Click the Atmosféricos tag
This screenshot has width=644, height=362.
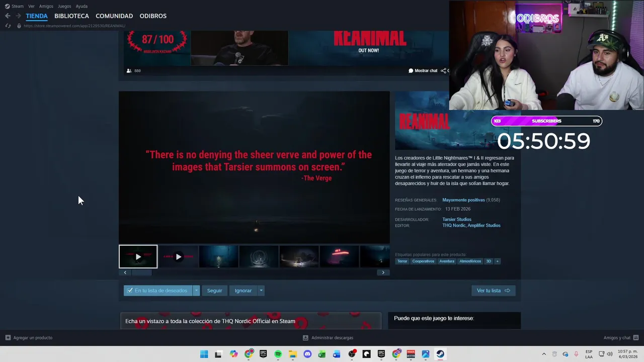click(x=470, y=261)
